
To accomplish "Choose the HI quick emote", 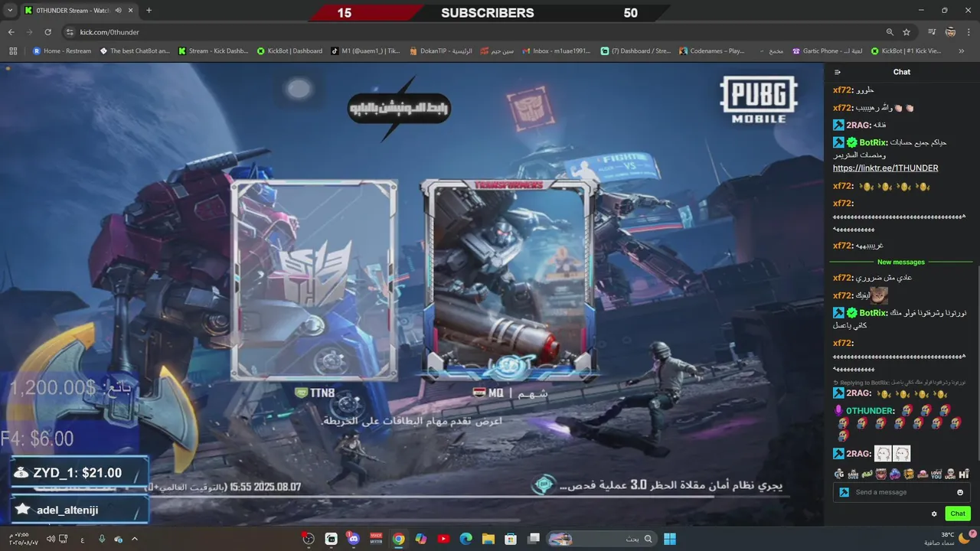I will 964,474.
